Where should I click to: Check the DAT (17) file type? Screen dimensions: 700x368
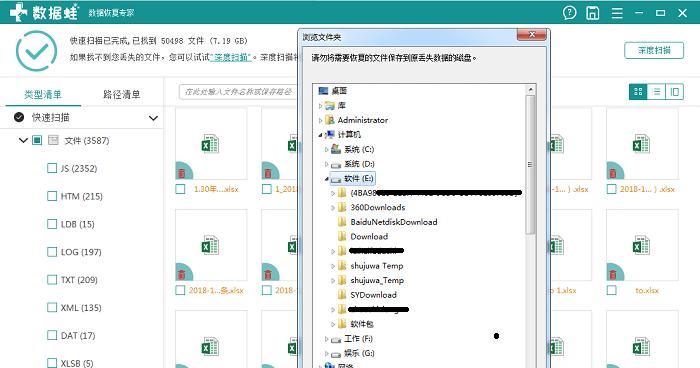(52, 335)
